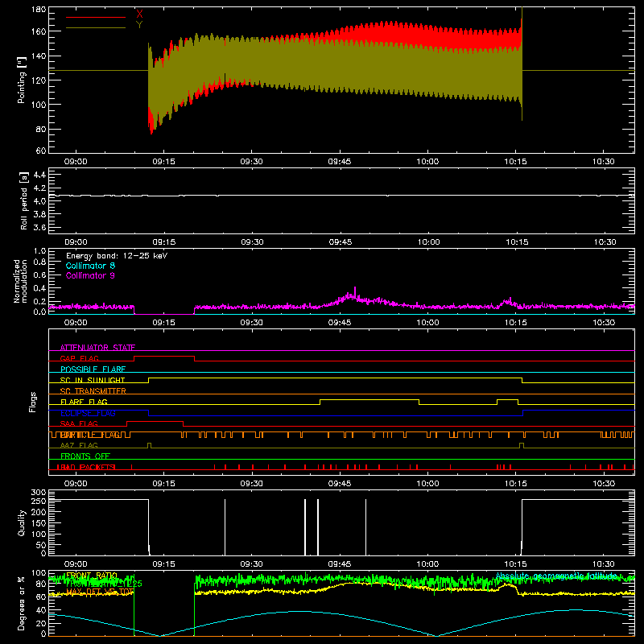644x644 pixels.
Task: Click 09:45 tick under Flags plot
Action: 340,484
